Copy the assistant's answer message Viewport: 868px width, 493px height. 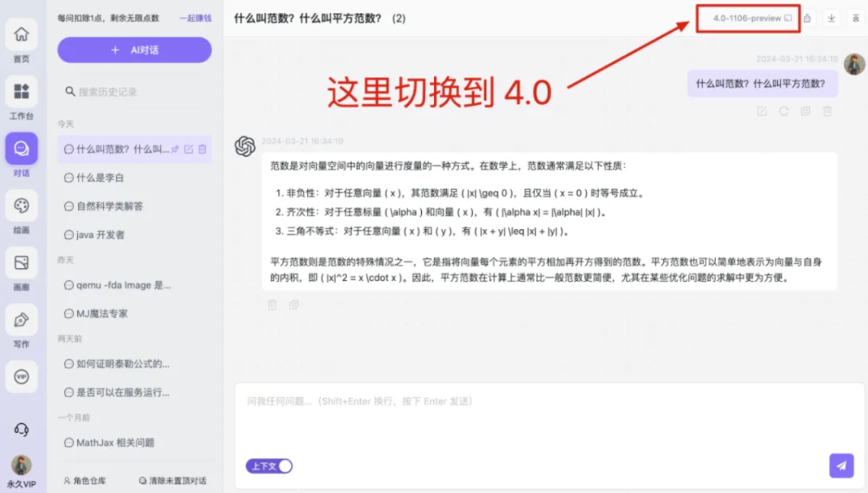pyautogui.click(x=294, y=305)
